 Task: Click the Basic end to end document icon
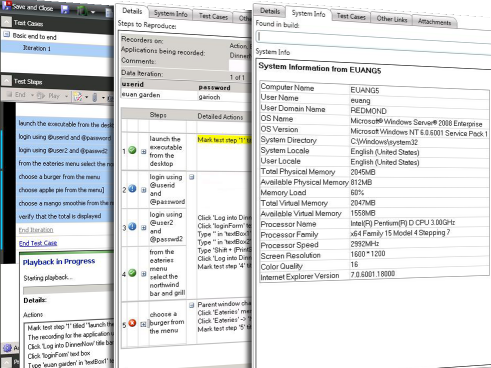point(6,34)
